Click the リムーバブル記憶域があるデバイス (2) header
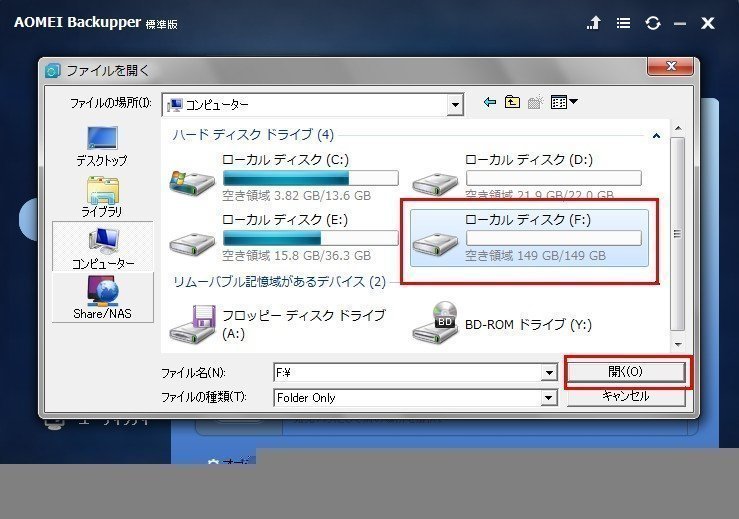739x519 pixels. click(279, 281)
